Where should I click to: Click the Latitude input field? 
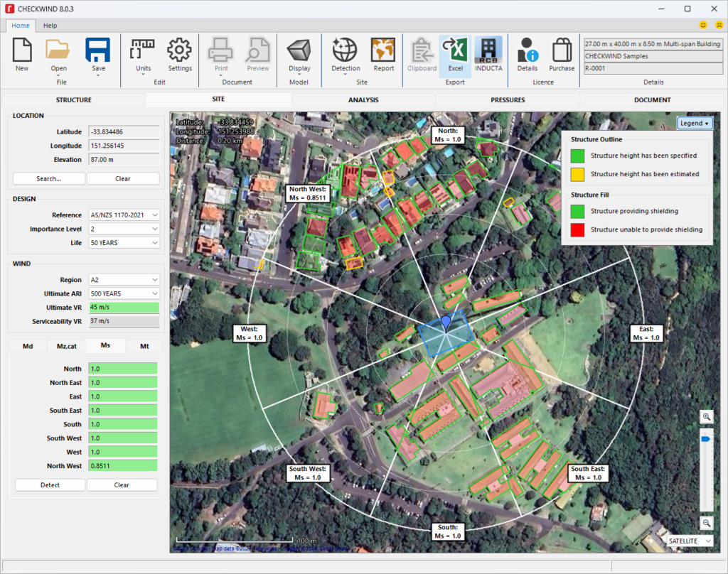124,132
